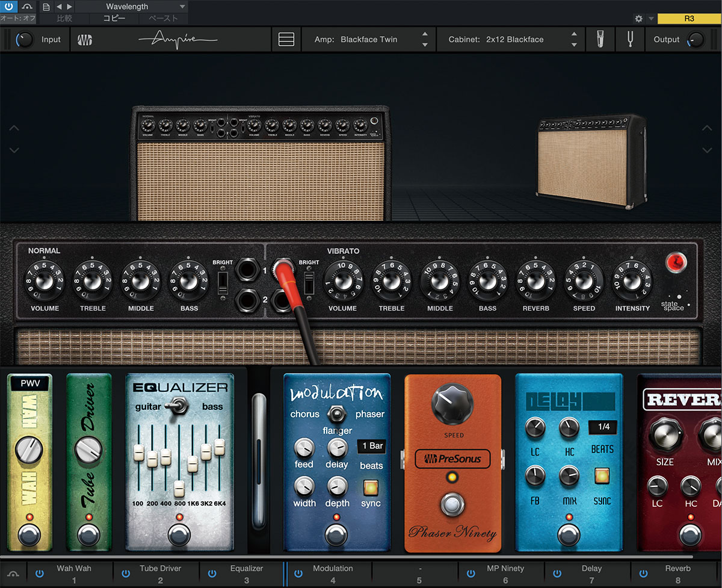Click the Modulation chorus/flanger/phaser switch
This screenshot has height=588, width=722.
tap(336, 413)
